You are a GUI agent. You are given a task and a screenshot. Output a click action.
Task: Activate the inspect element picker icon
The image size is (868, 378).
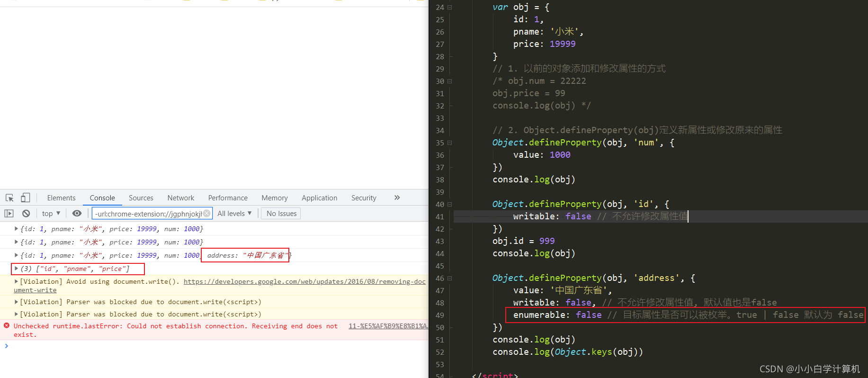click(x=9, y=198)
